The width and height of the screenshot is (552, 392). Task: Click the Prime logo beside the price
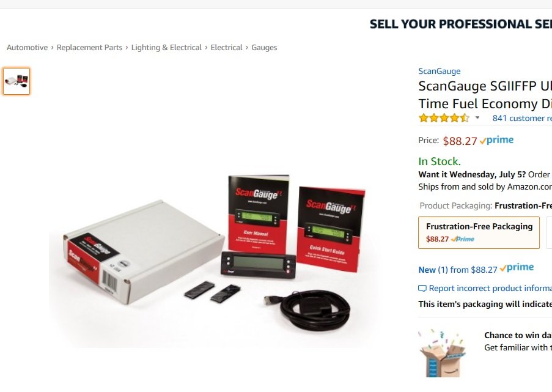tap(497, 140)
